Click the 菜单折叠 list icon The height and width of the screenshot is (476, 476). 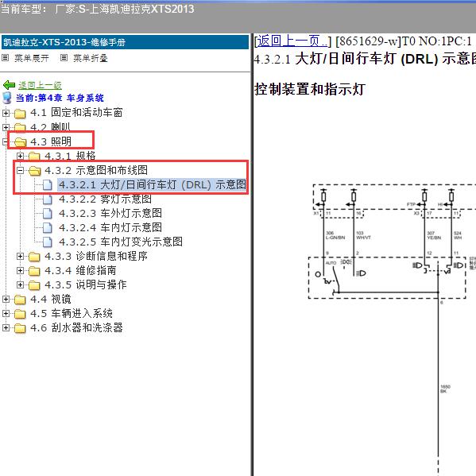tap(64, 58)
